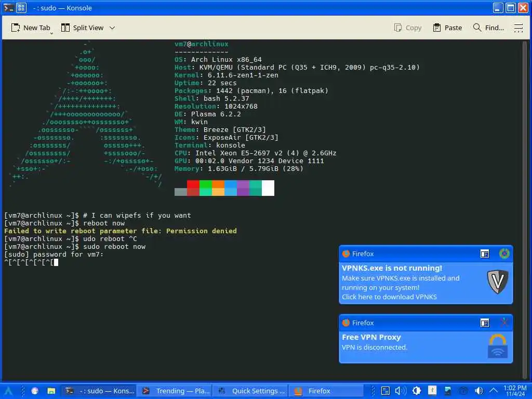Click the grid icon next to the title bar app icon
The height and width of the screenshot is (399, 532).
point(21,8)
